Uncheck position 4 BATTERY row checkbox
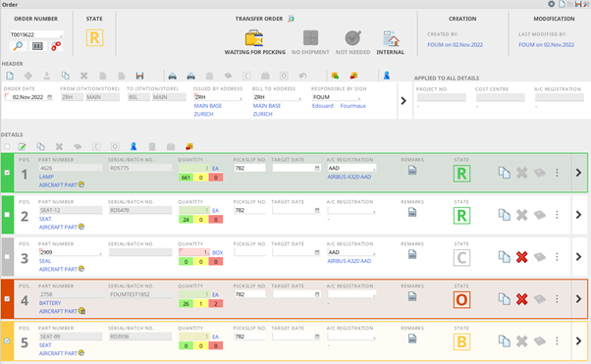Viewport: 591px width, 364px height. 7,299
